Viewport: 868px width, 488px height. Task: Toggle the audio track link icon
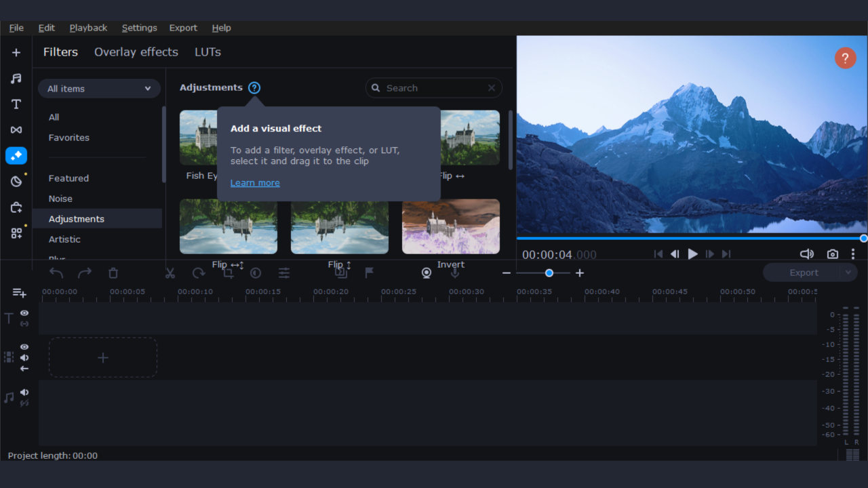click(24, 403)
